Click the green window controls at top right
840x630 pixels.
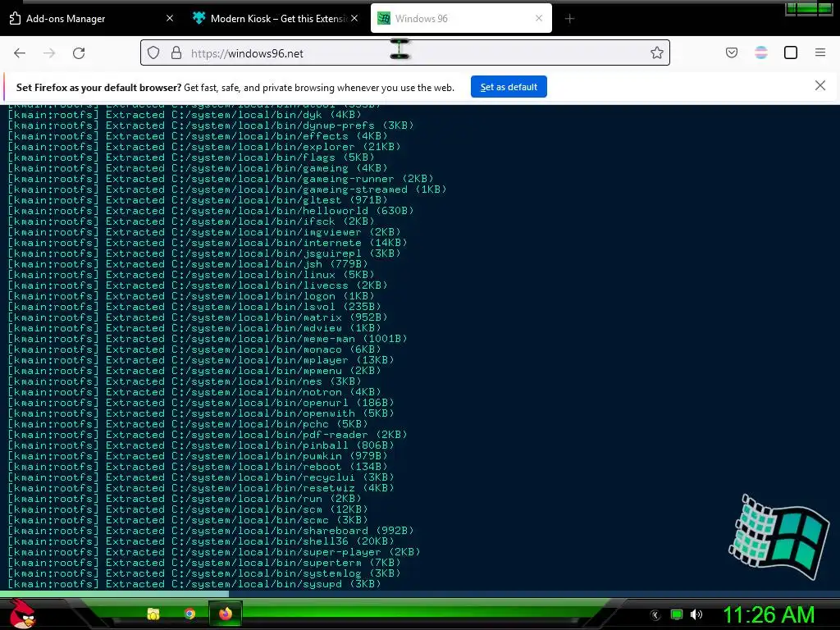(x=809, y=8)
